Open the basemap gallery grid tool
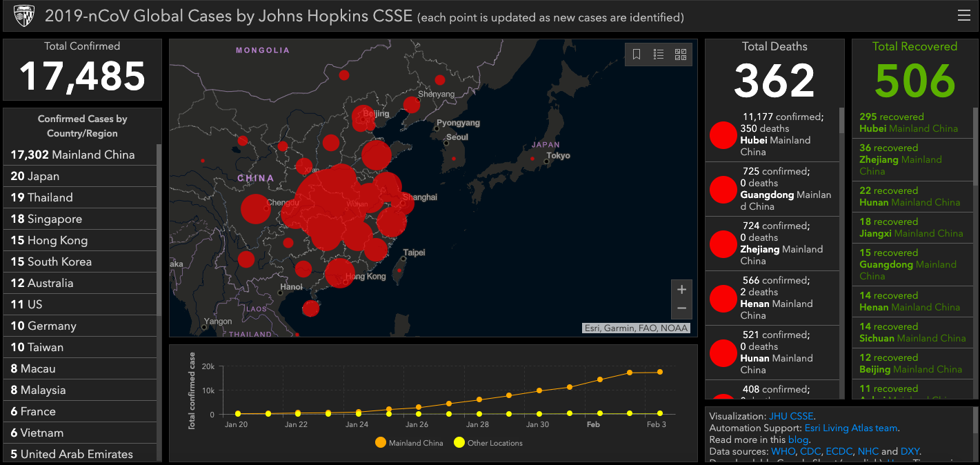 tap(681, 55)
